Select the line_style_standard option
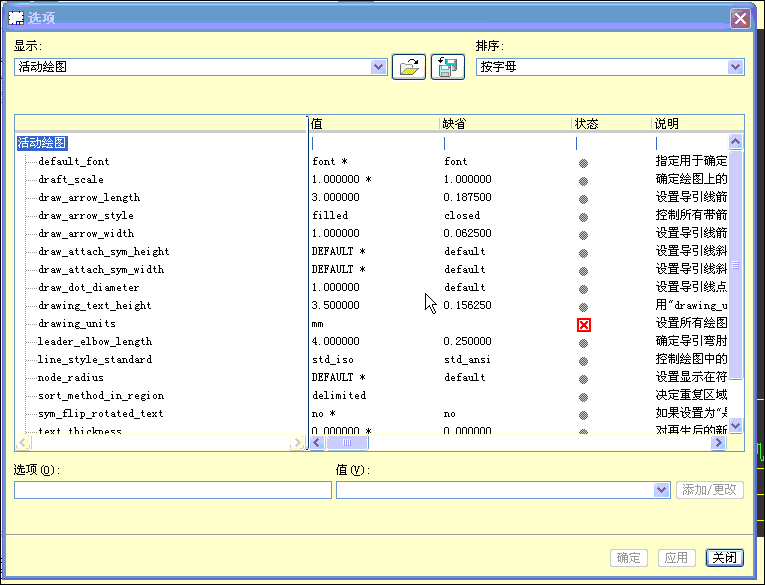Viewport: 765px width, 585px height. [95, 360]
